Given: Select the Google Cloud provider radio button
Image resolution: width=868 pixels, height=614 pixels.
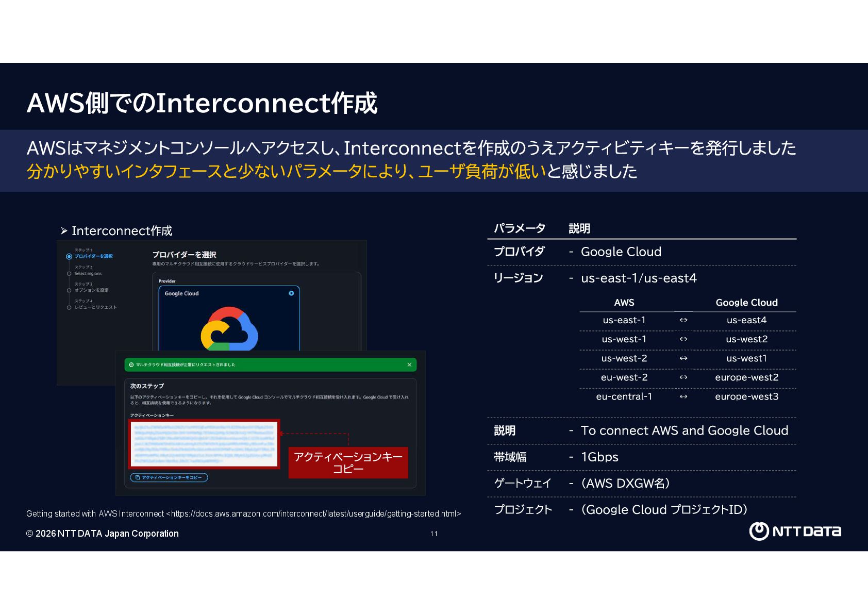Looking at the screenshot, I should point(291,293).
